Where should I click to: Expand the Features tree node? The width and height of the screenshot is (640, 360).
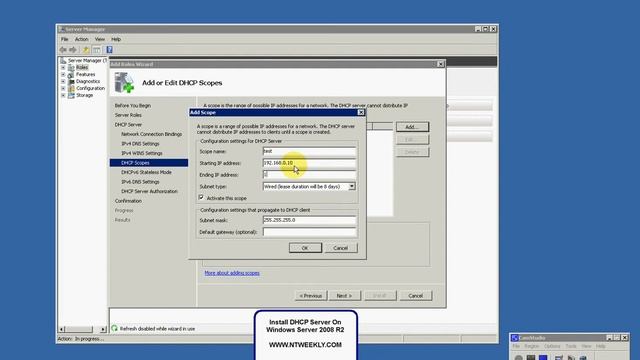(63, 75)
